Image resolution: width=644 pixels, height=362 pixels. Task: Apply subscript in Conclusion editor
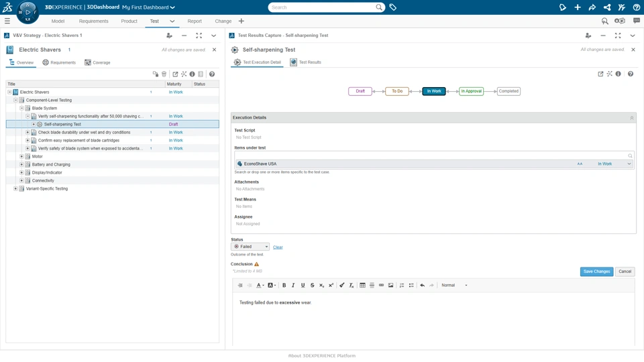[321, 286]
